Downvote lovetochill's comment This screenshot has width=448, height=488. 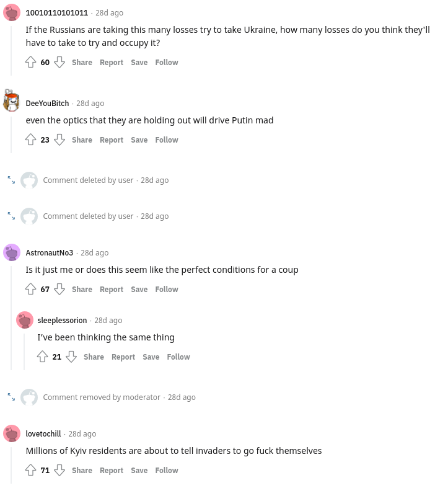[x=59, y=470]
